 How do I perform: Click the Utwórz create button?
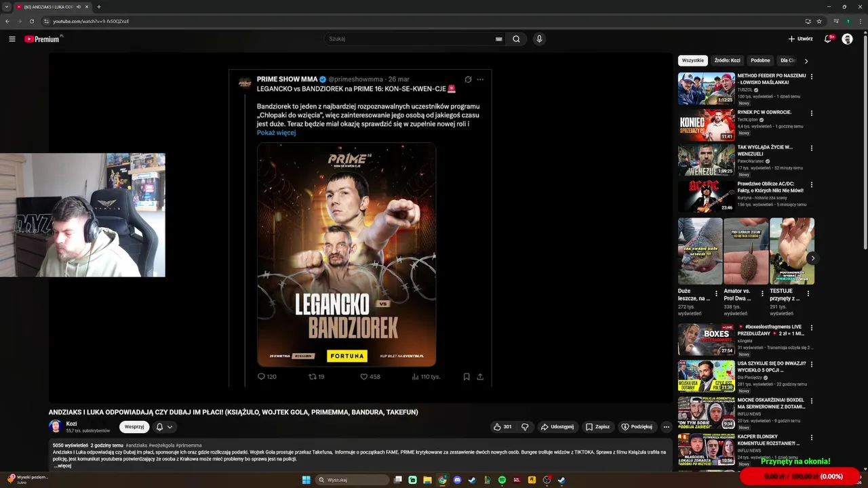[x=800, y=39]
